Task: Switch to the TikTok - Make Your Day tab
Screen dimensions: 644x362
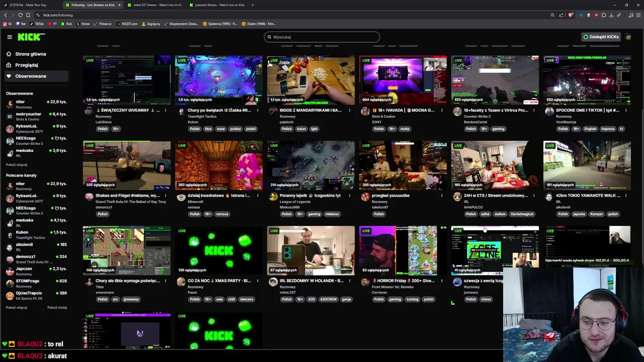Action: click(x=30, y=5)
